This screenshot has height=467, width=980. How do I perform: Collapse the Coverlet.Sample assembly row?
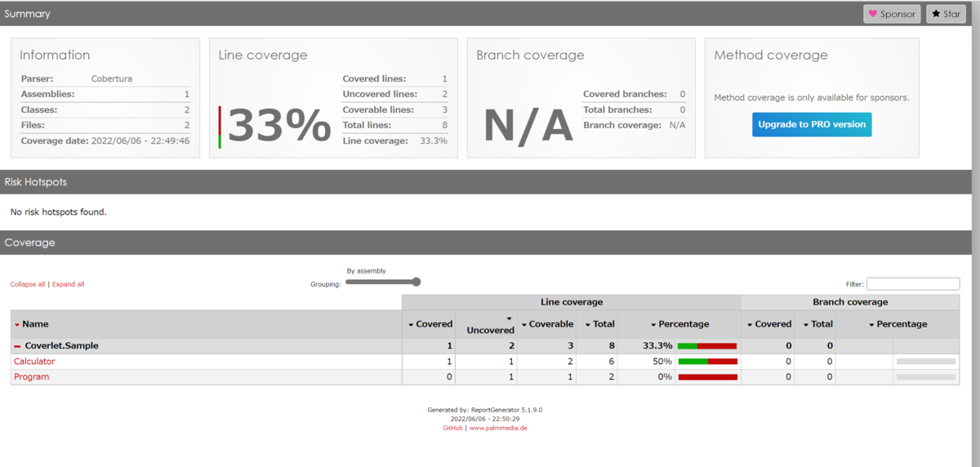coord(17,346)
